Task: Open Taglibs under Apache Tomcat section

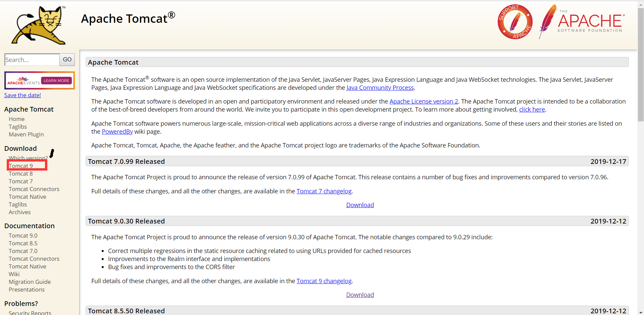Action: [18, 127]
